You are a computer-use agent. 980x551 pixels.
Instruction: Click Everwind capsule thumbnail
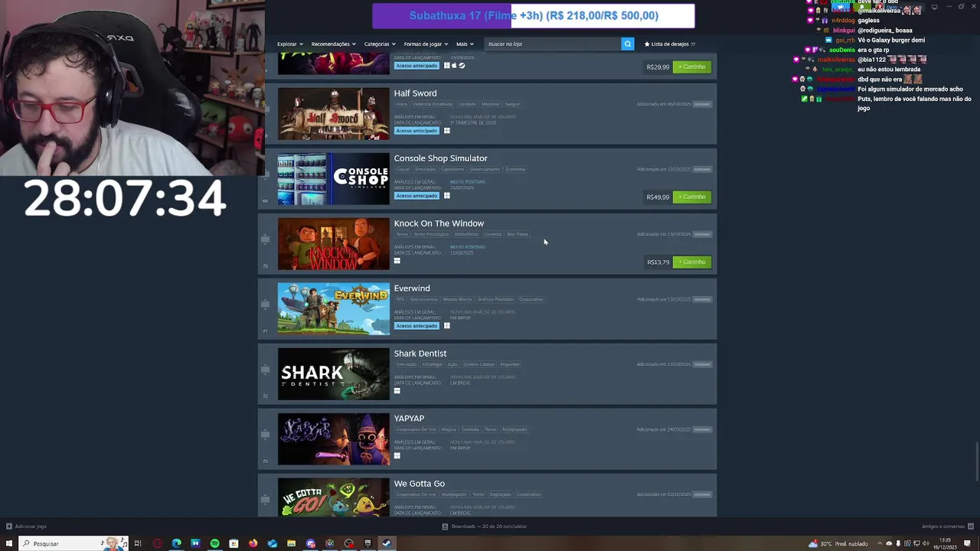pos(333,308)
